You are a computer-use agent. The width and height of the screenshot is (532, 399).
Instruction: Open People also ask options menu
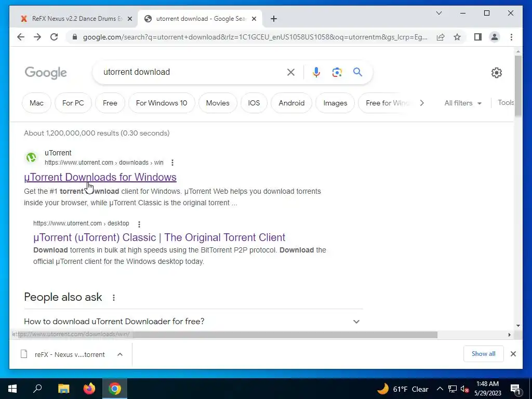pos(114,298)
